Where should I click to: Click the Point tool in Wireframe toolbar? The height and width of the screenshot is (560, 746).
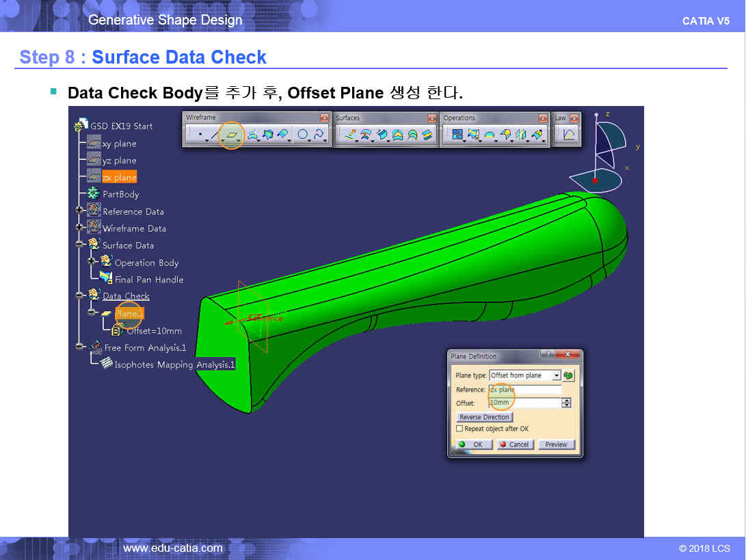click(200, 135)
